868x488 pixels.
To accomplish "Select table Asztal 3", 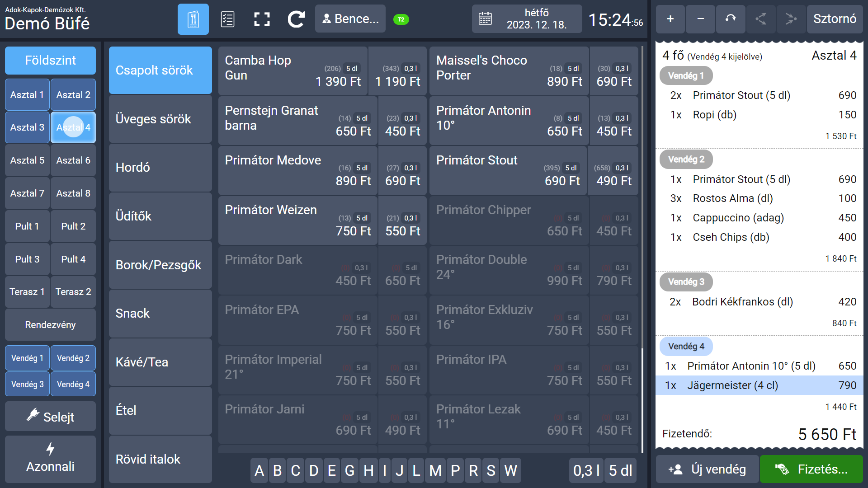I will tap(27, 127).
